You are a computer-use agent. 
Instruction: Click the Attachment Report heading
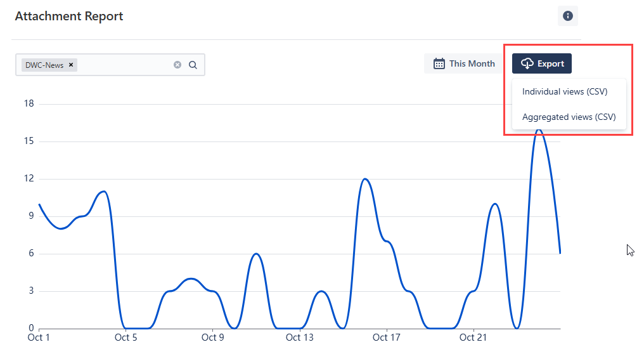point(69,16)
